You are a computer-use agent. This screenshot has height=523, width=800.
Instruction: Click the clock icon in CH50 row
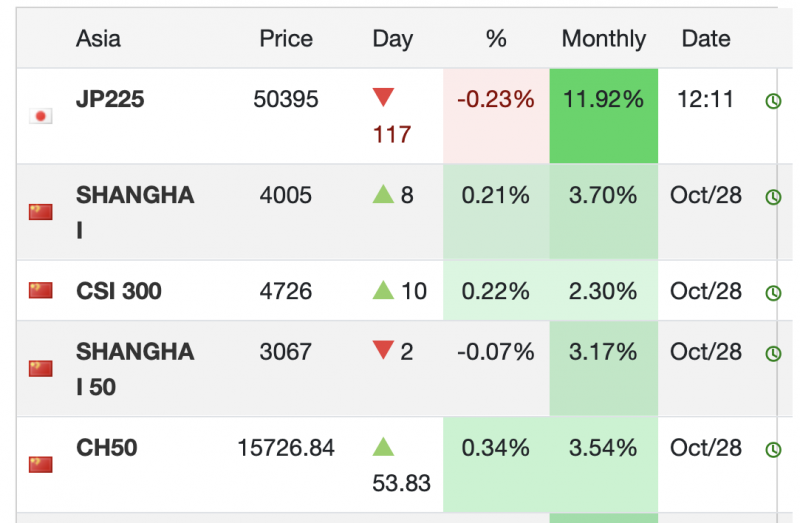coord(772,450)
